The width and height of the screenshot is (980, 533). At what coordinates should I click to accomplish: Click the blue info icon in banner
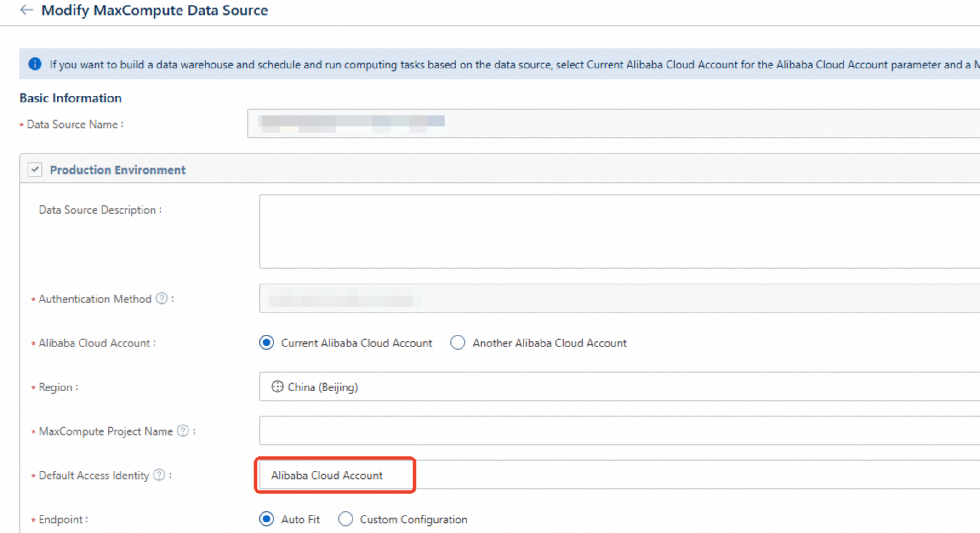point(35,64)
